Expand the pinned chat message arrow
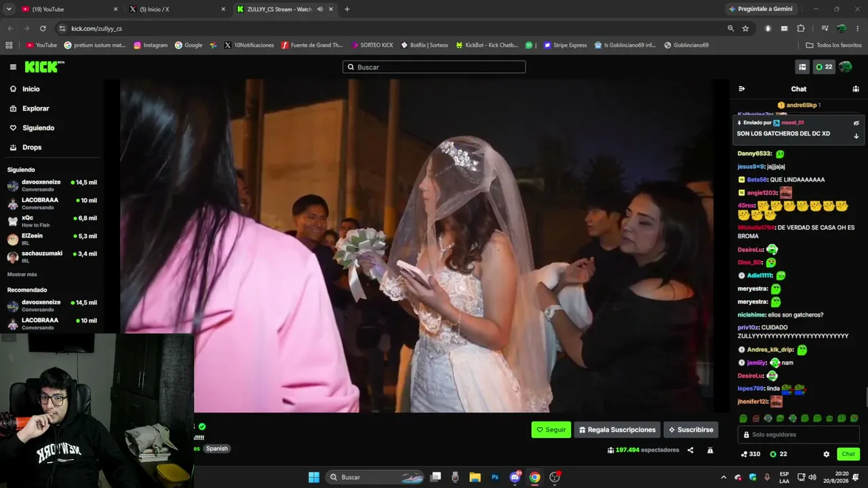 [x=856, y=136]
